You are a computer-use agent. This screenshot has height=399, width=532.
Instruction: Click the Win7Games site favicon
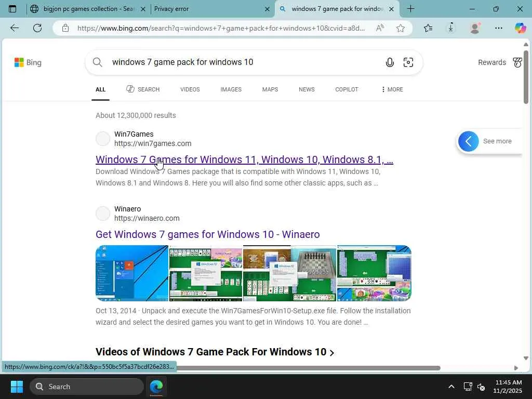(x=103, y=138)
